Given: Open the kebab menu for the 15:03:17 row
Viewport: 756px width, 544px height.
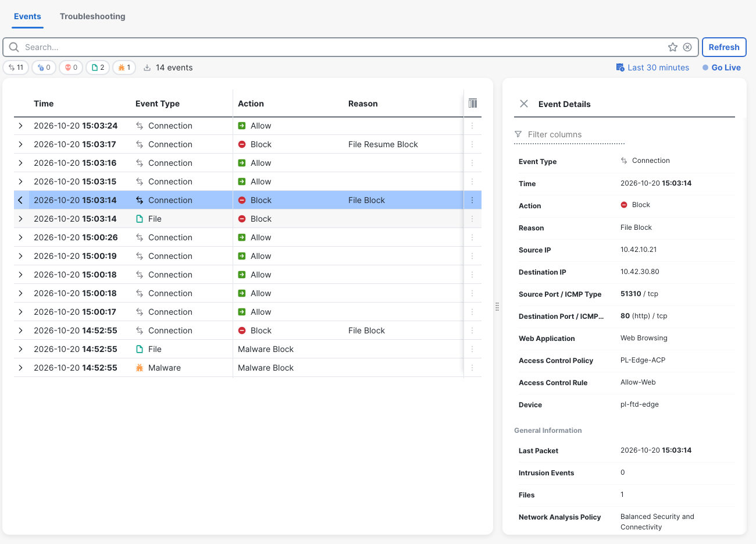Looking at the screenshot, I should point(472,144).
